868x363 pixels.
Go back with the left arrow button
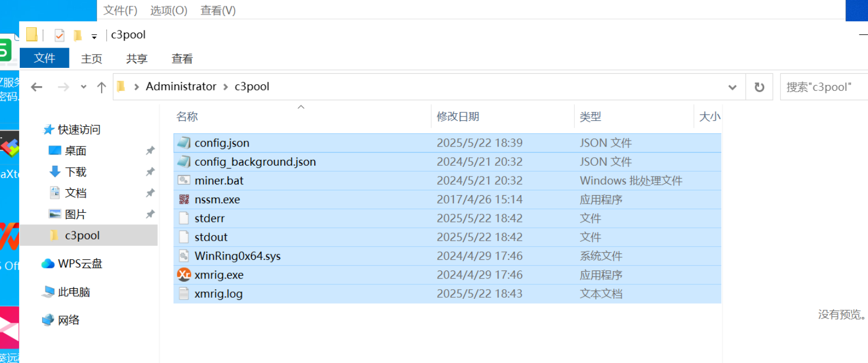pyautogui.click(x=36, y=87)
